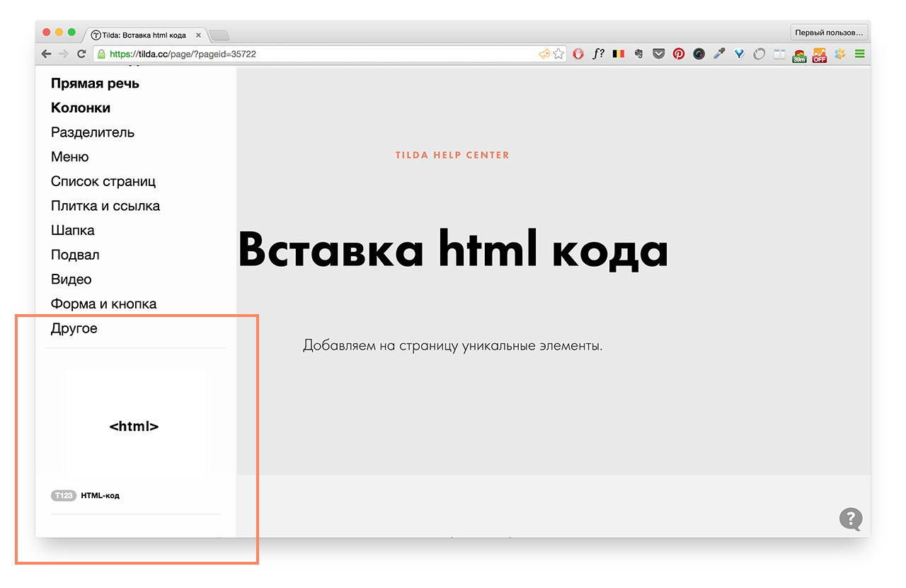This screenshot has width=906, height=588.
Task: Open the Колонки category
Action: click(81, 108)
